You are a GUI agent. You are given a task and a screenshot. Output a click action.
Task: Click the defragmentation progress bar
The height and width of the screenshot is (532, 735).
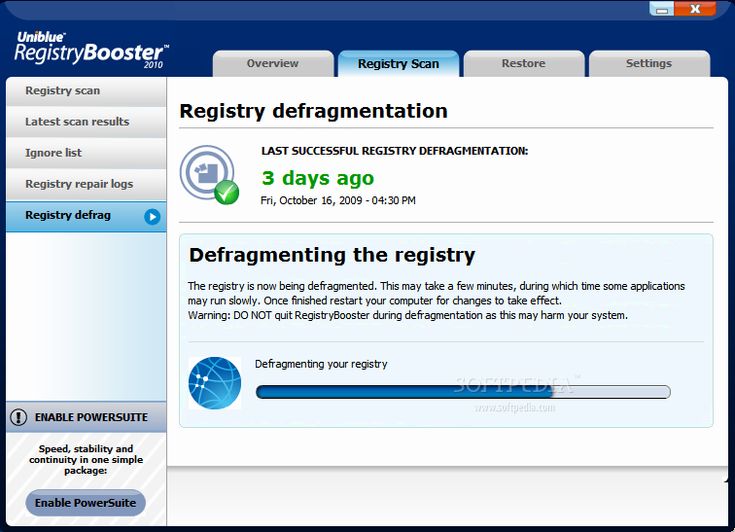tap(463, 392)
